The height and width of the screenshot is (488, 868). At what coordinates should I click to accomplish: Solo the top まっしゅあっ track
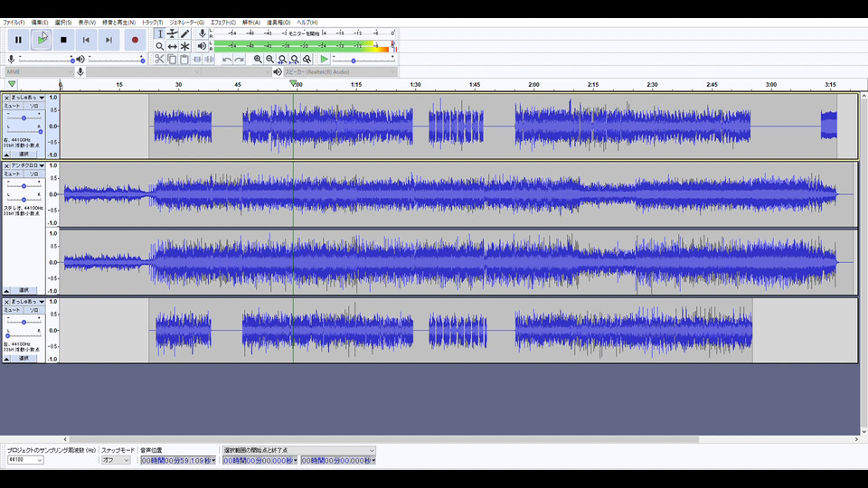33,106
